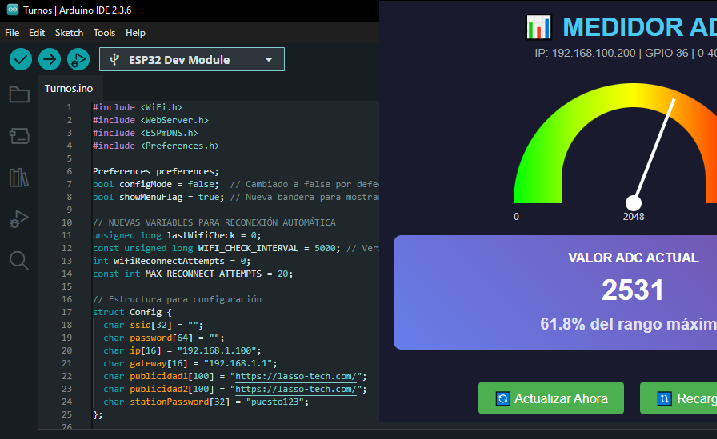Open the Search magnifier sidebar icon
Image resolution: width=717 pixels, height=439 pixels.
19,261
